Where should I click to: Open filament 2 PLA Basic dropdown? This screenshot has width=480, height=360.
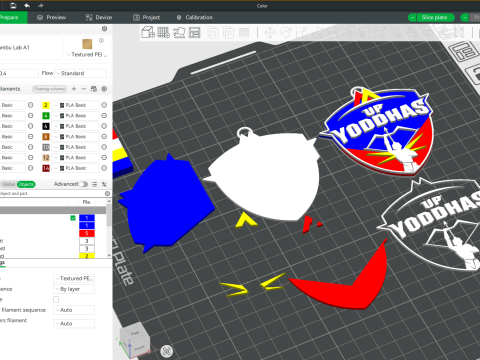[75, 105]
